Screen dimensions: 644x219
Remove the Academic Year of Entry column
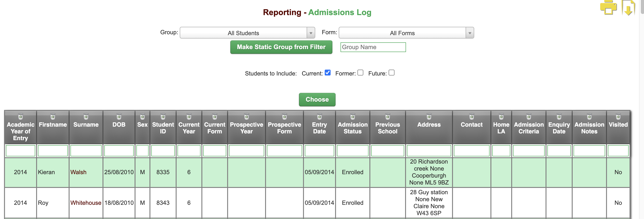click(x=21, y=116)
